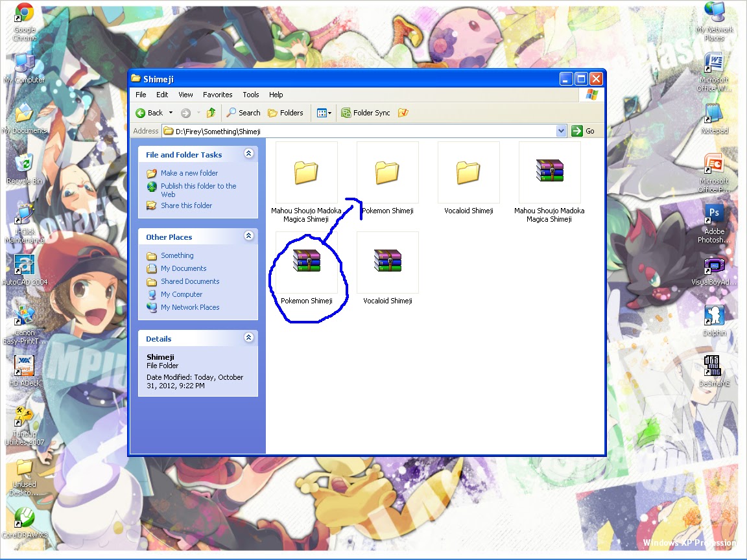Launch Adobe Photoshop from the desktop
The width and height of the screenshot is (747, 560).
[713, 214]
